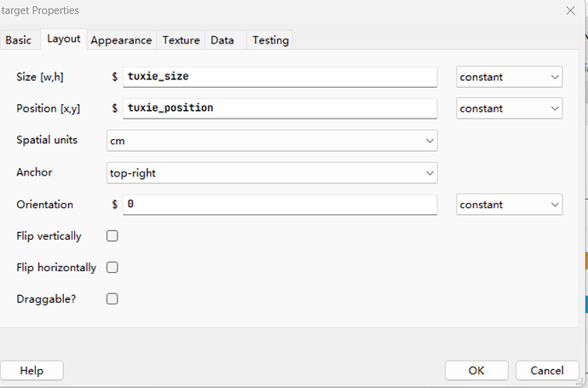Toggle the Flip horizontally checkbox
The image size is (588, 388).
(112, 268)
